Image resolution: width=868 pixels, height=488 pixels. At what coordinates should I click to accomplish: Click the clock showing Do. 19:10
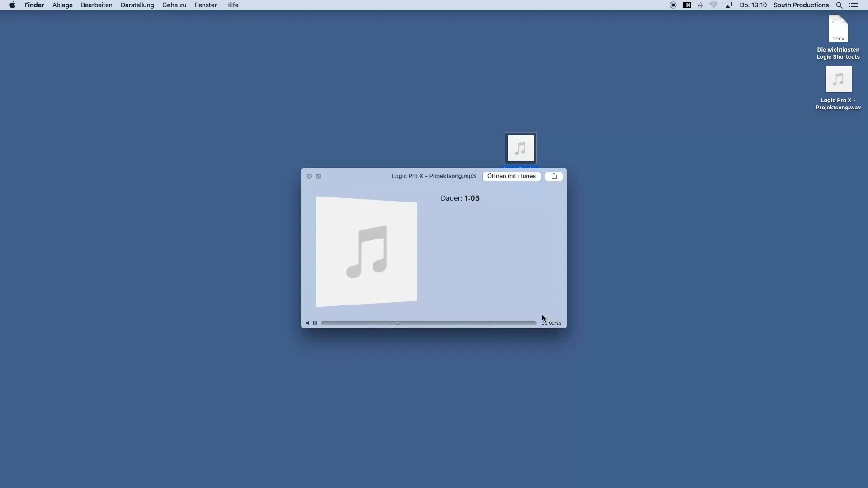pyautogui.click(x=753, y=5)
